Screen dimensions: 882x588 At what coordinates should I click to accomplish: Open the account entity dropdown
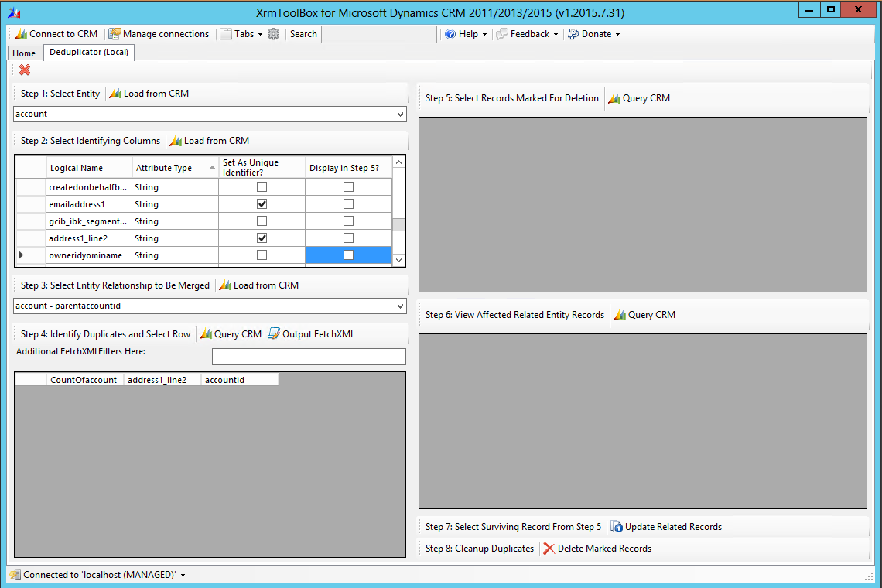click(x=400, y=115)
